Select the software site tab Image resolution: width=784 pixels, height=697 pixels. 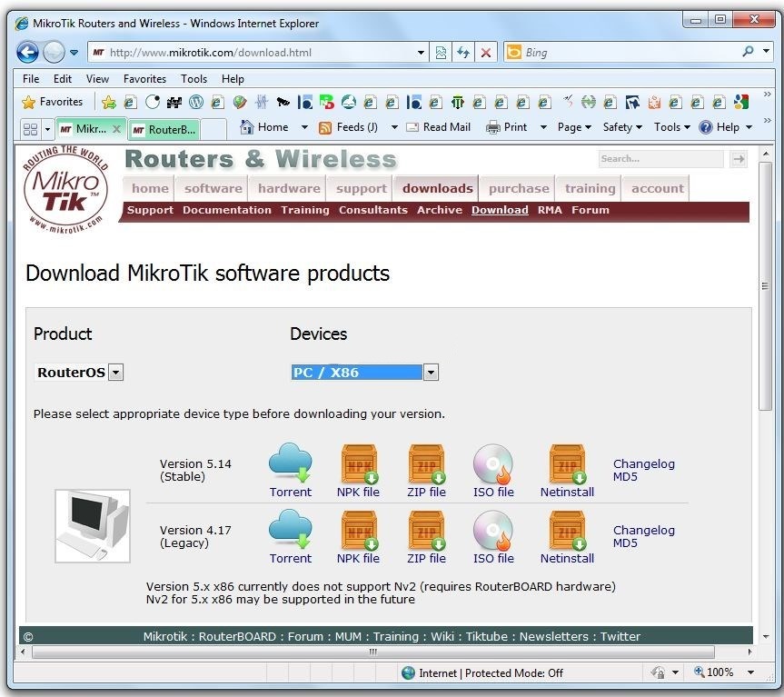(x=213, y=188)
